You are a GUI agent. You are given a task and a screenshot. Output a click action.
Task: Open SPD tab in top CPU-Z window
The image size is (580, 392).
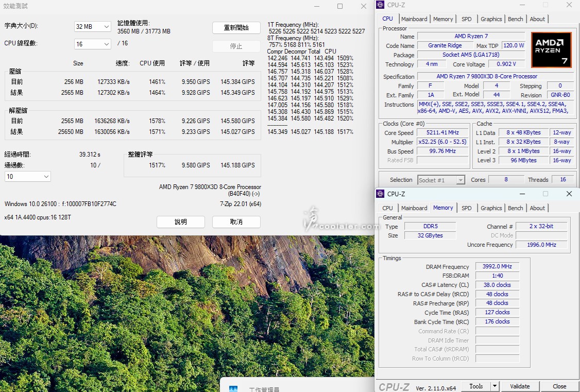point(467,19)
